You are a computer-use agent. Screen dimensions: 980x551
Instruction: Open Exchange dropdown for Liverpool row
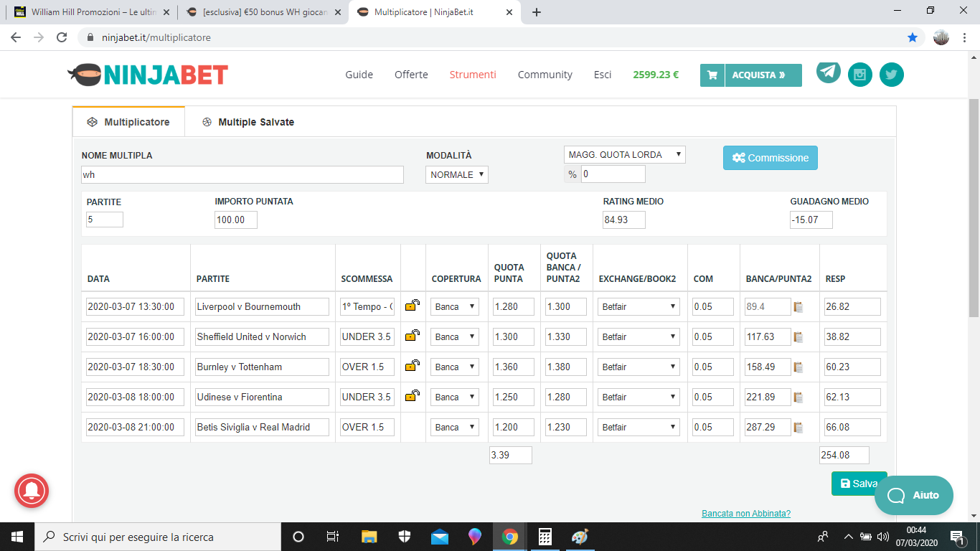tap(639, 306)
